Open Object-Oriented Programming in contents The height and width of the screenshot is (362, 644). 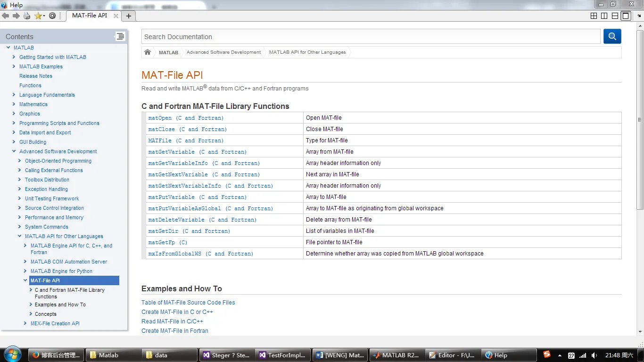coord(58,161)
